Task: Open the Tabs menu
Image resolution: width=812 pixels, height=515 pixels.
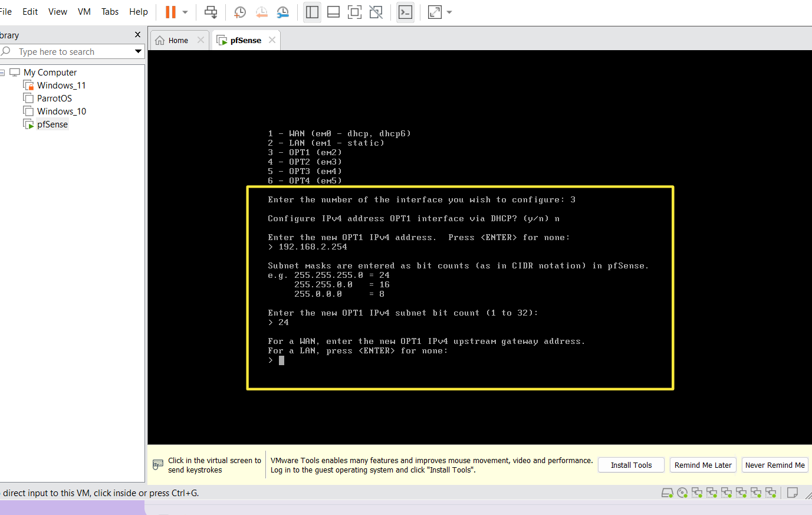Action: click(110, 11)
